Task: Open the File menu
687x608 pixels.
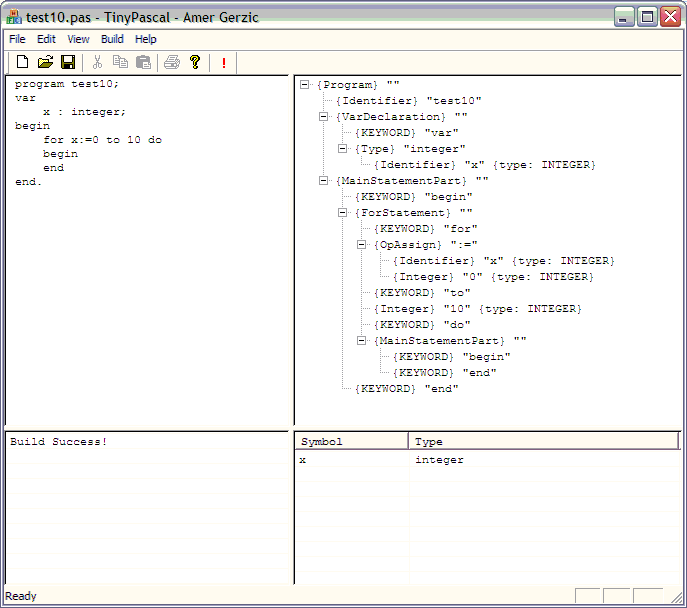Action: pyautogui.click(x=17, y=39)
